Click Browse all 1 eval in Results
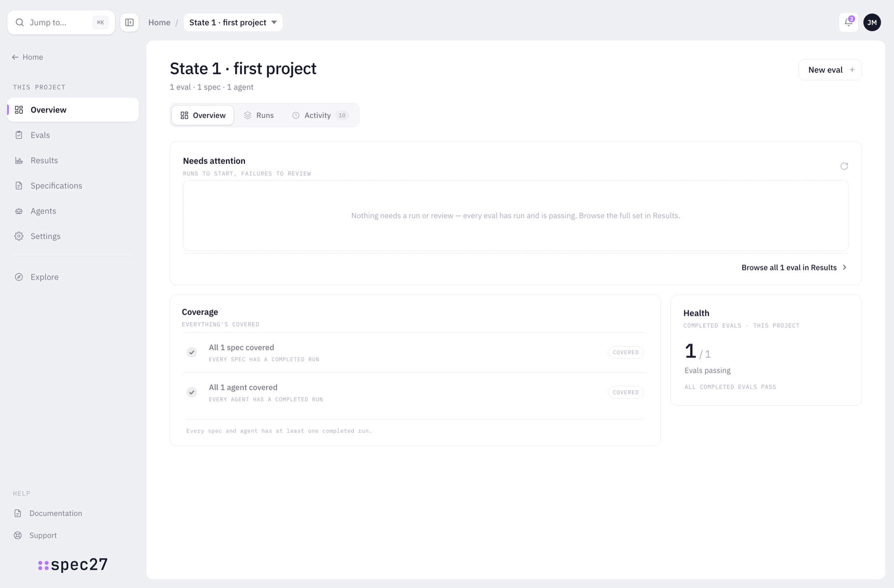This screenshot has height=588, width=894. pyautogui.click(x=794, y=267)
